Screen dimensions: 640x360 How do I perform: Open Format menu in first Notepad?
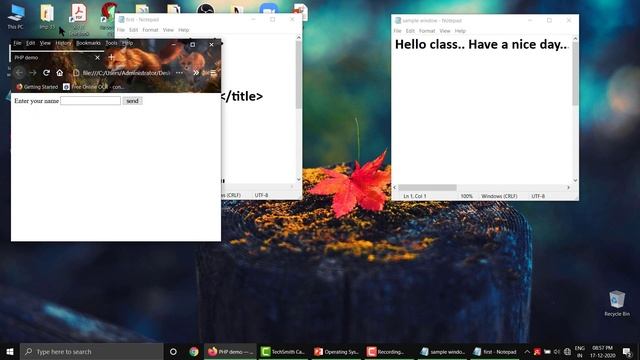pos(150,30)
